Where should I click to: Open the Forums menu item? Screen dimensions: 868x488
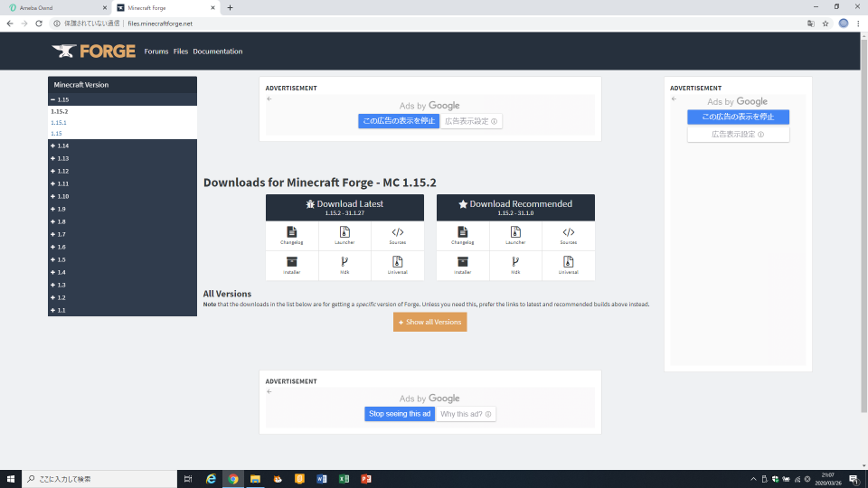point(156,52)
